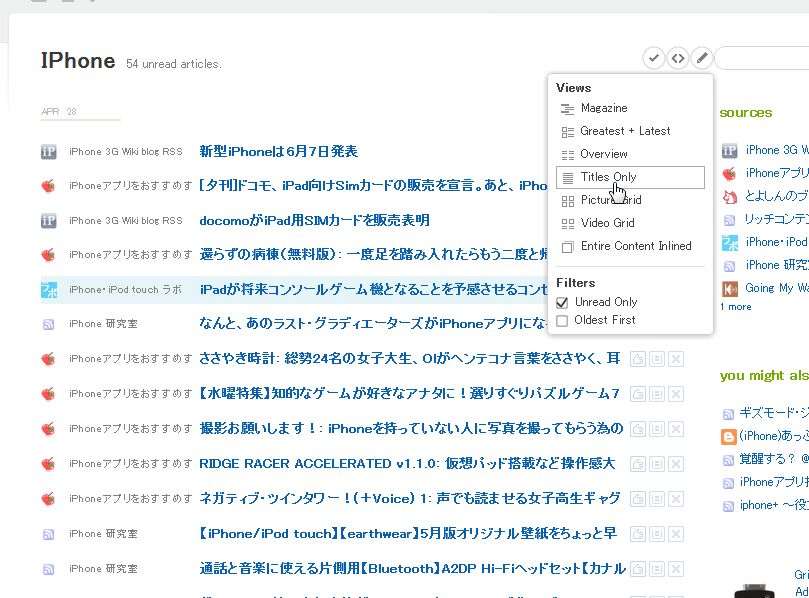This screenshot has width=809, height=598.
Task: Click the checkmark mark-all-read icon
Action: click(653, 58)
